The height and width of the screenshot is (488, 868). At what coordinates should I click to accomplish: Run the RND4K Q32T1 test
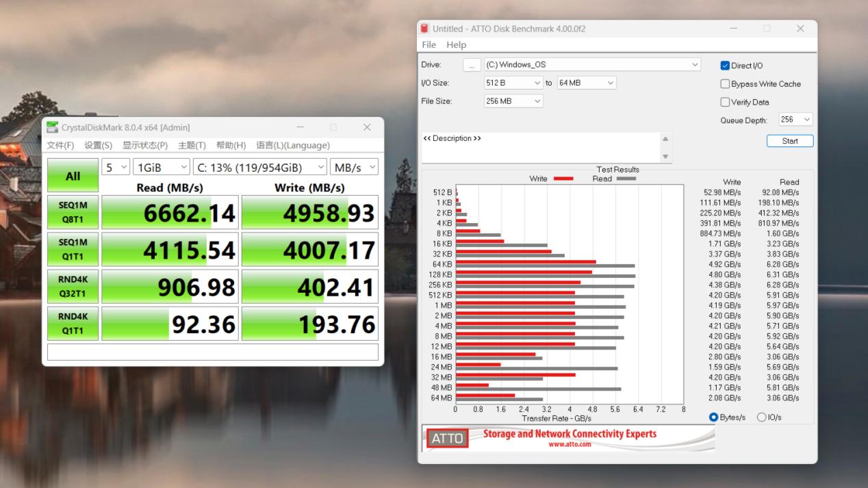(x=73, y=286)
